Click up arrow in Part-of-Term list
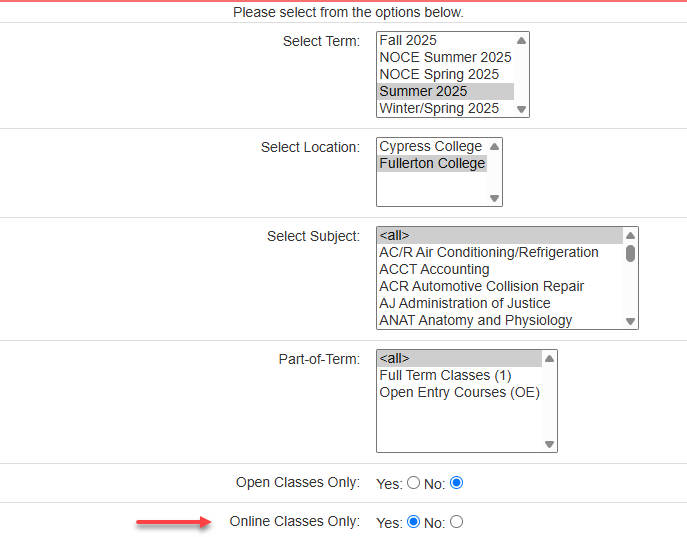687x537 pixels. (x=549, y=359)
